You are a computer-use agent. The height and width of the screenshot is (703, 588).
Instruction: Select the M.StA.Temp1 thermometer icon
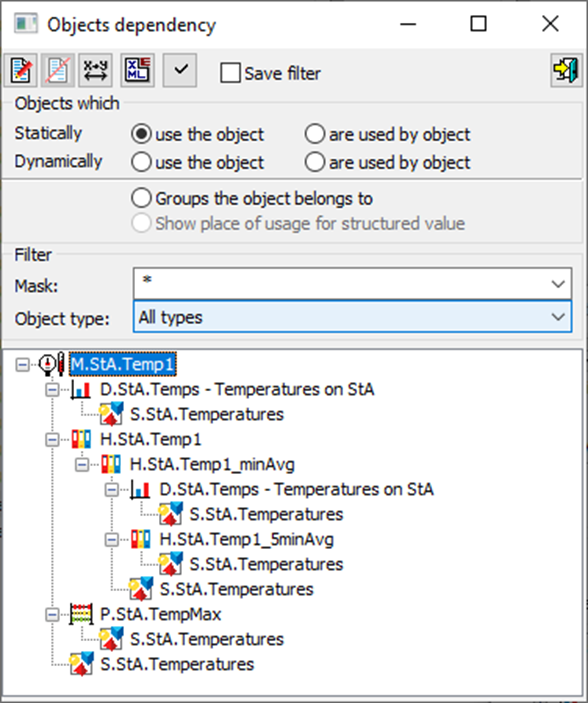coord(52,364)
